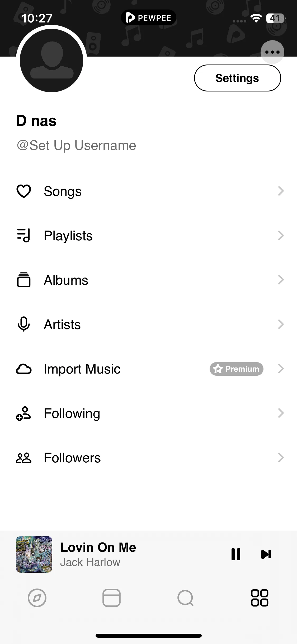Image resolution: width=297 pixels, height=644 pixels.
Task: Switch to the compass Discover tab
Action: click(x=37, y=598)
